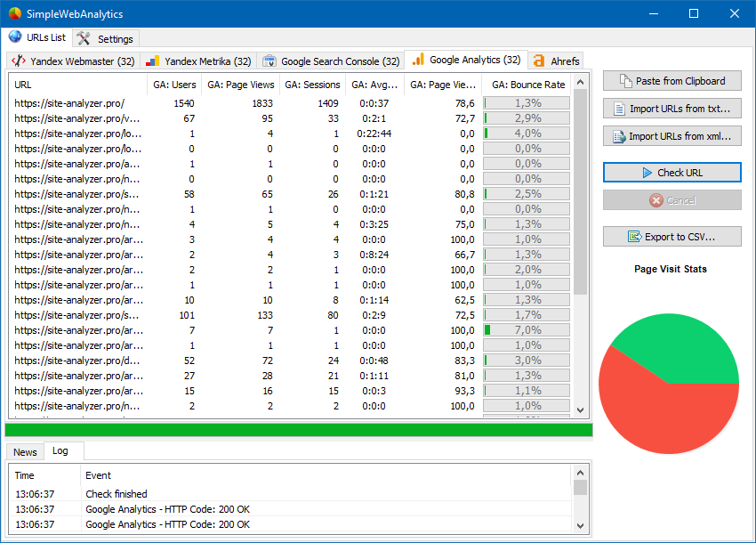Click the xml file icon on Import button
756x543 pixels.
pos(619,136)
